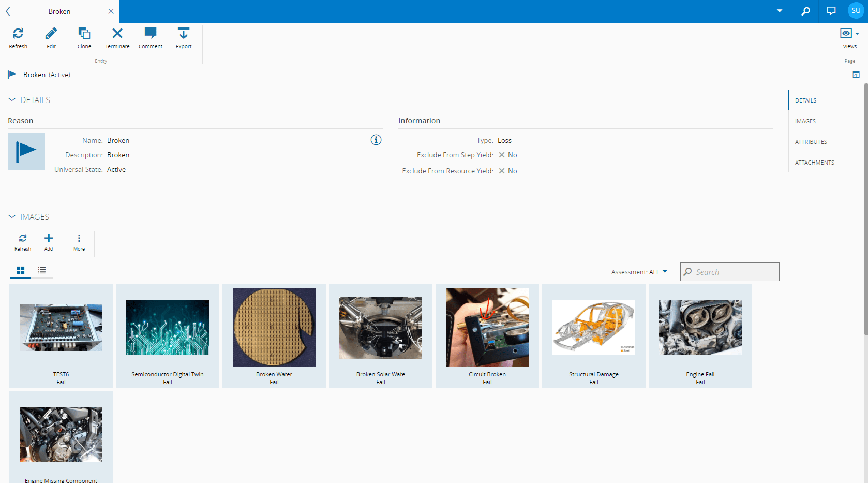Click the info icon next to Name
Screen dimensions: 868x483
tap(376, 140)
